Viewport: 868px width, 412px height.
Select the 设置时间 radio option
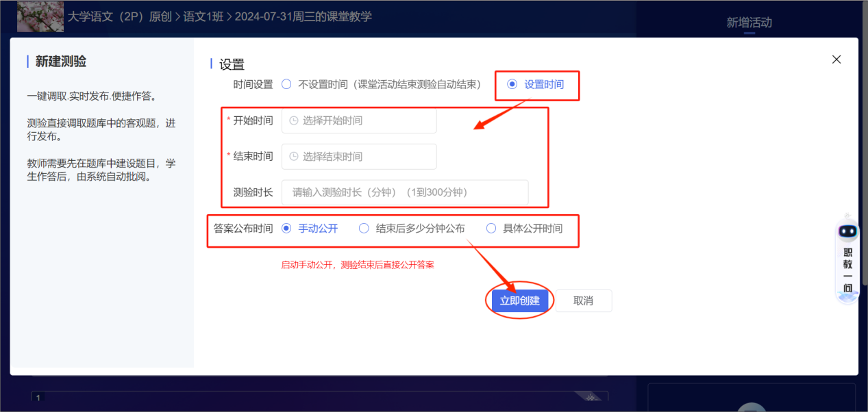512,84
